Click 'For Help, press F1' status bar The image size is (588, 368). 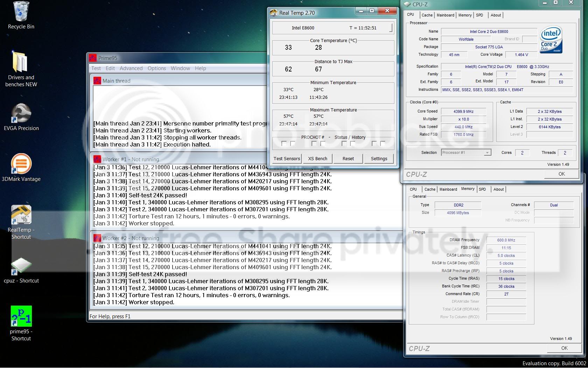[x=110, y=316]
